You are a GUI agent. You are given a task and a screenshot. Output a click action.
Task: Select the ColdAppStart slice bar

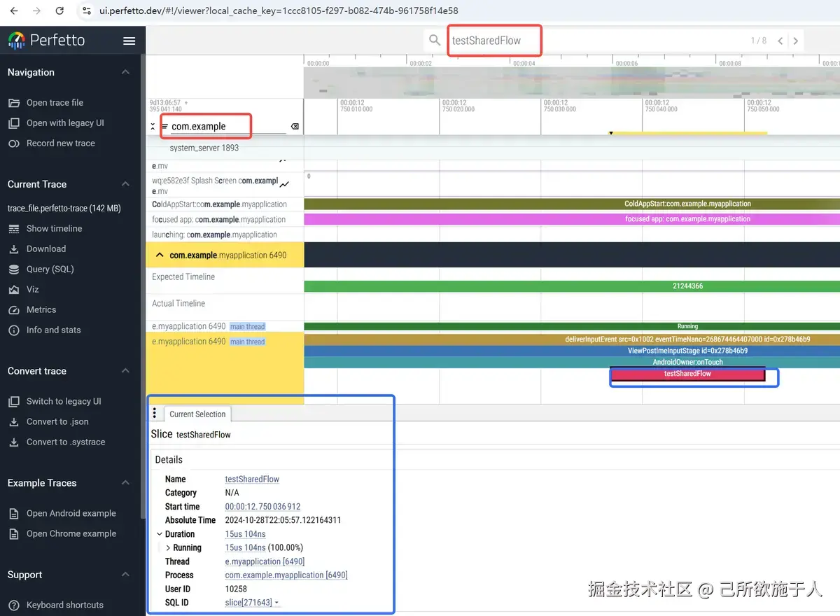[x=572, y=204]
